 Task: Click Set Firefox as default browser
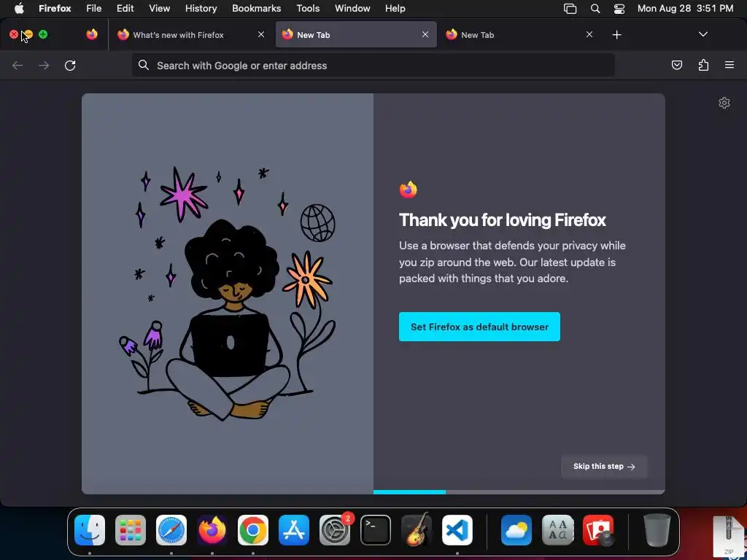[479, 327]
